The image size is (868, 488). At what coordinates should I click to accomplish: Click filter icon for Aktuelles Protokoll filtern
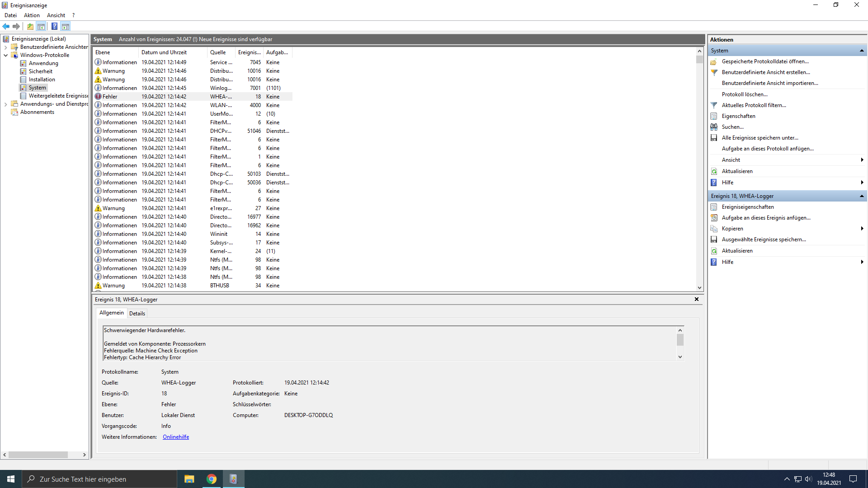(x=714, y=105)
